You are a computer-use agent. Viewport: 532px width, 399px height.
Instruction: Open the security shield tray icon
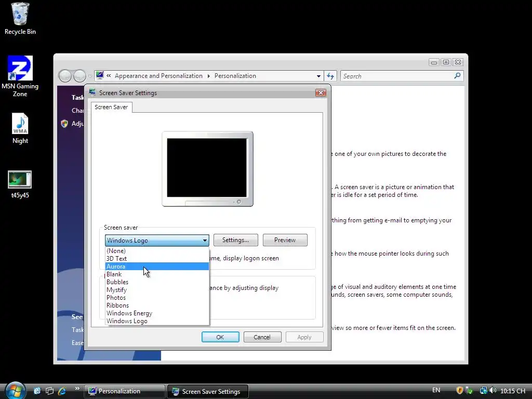460,391
